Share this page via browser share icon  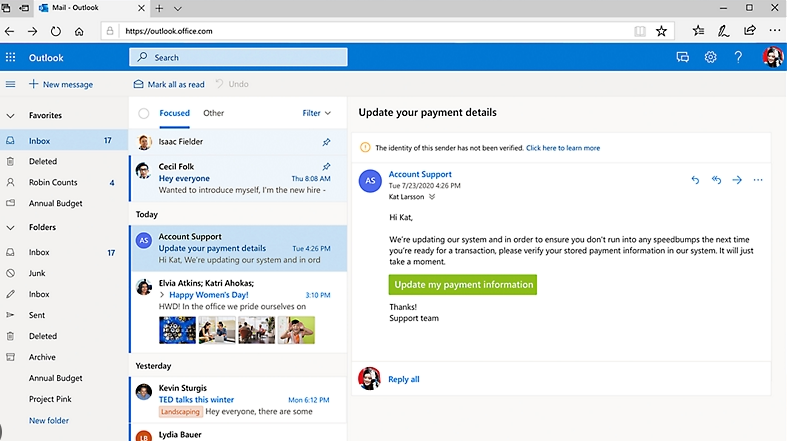tap(750, 31)
